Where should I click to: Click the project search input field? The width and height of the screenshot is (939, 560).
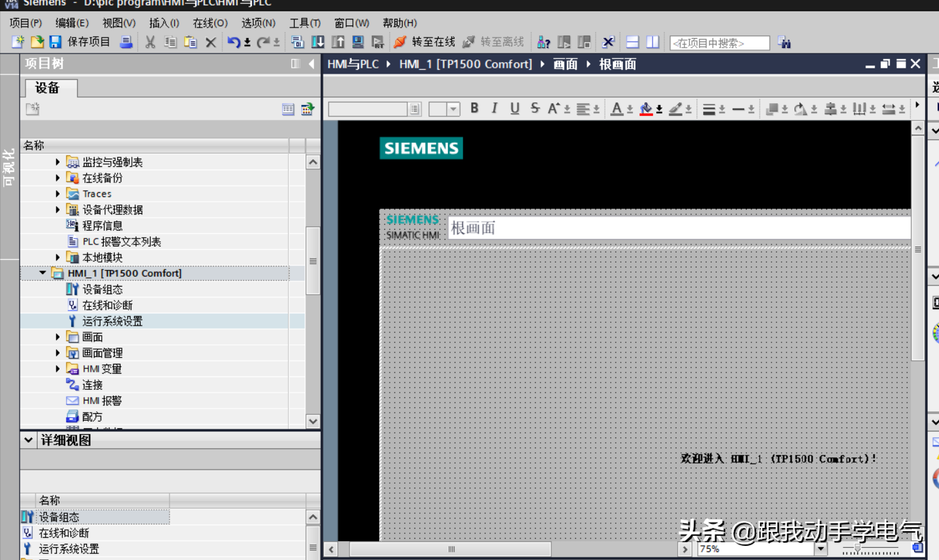(719, 43)
